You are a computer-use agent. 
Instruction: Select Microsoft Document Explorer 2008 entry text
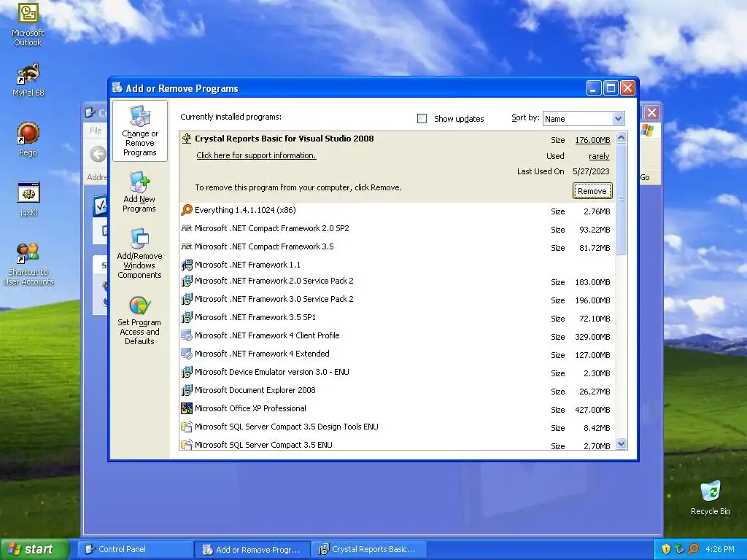[255, 390]
